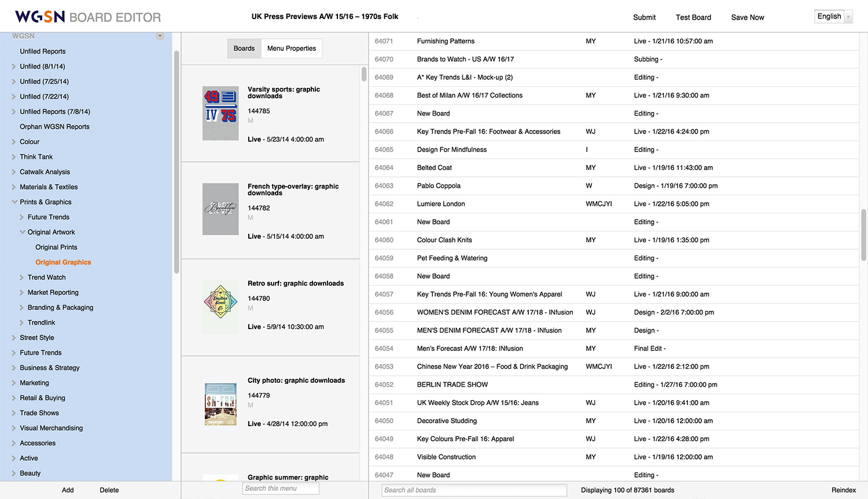
Task: Click the Delete button below the tree
Action: 109,490
